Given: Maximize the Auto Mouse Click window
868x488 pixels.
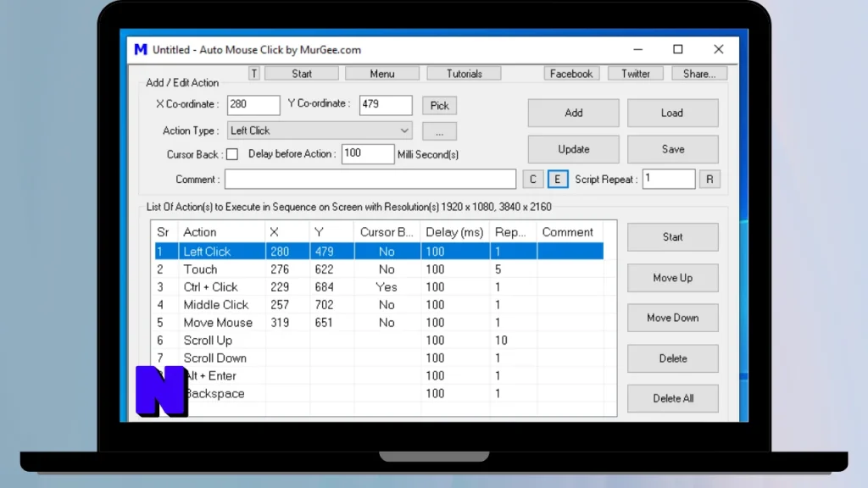Looking at the screenshot, I should click(x=678, y=49).
